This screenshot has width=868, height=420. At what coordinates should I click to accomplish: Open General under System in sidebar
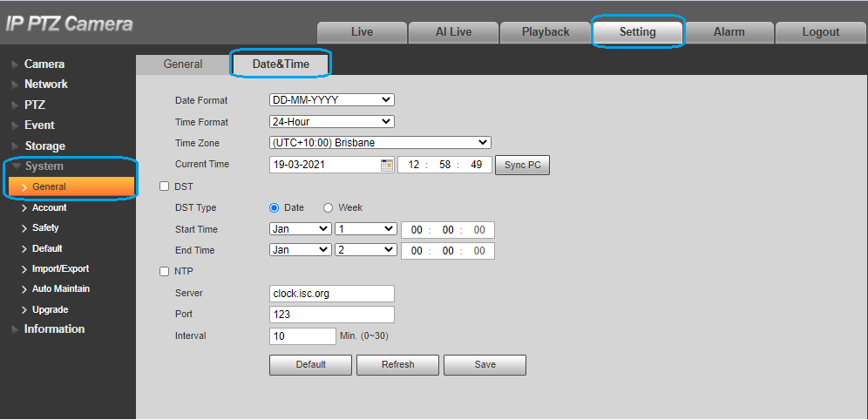[x=71, y=187]
